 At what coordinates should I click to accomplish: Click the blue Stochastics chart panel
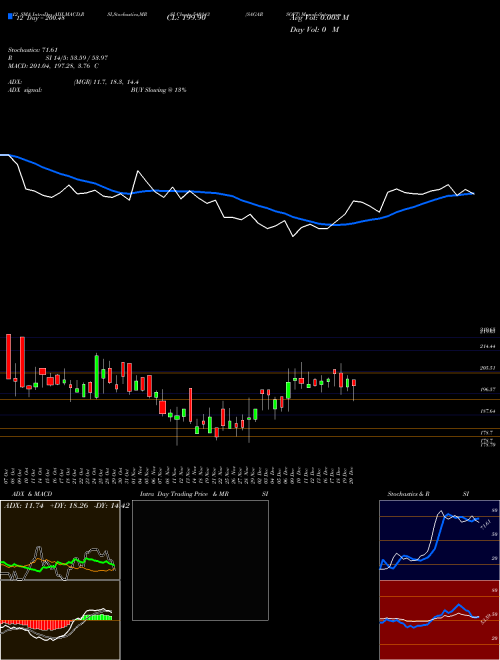click(x=439, y=540)
